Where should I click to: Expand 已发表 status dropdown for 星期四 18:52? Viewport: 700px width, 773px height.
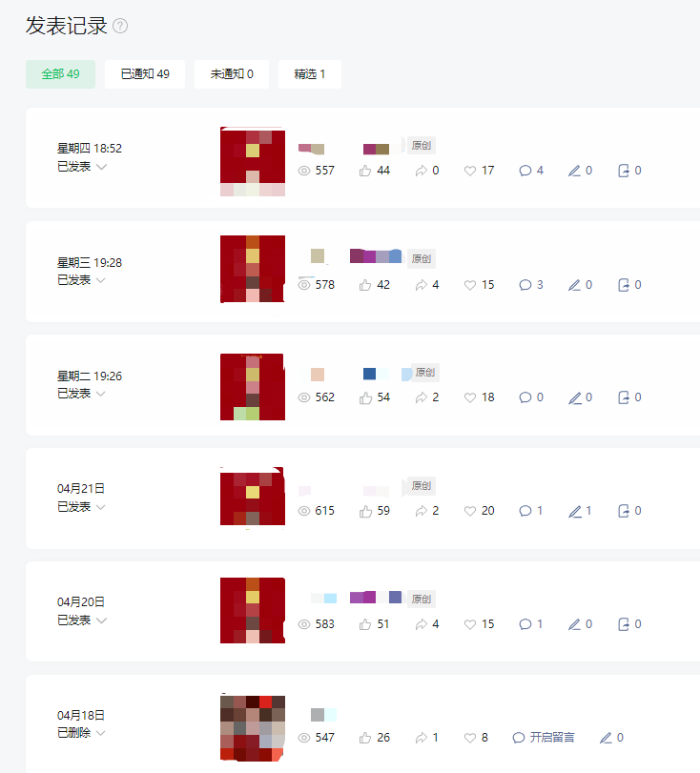[x=101, y=167]
